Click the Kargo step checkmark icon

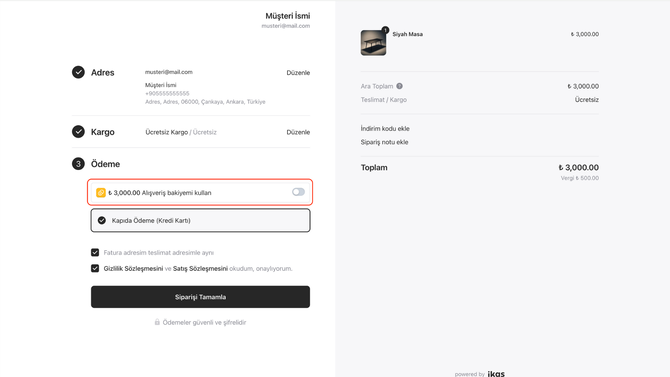pos(78,132)
